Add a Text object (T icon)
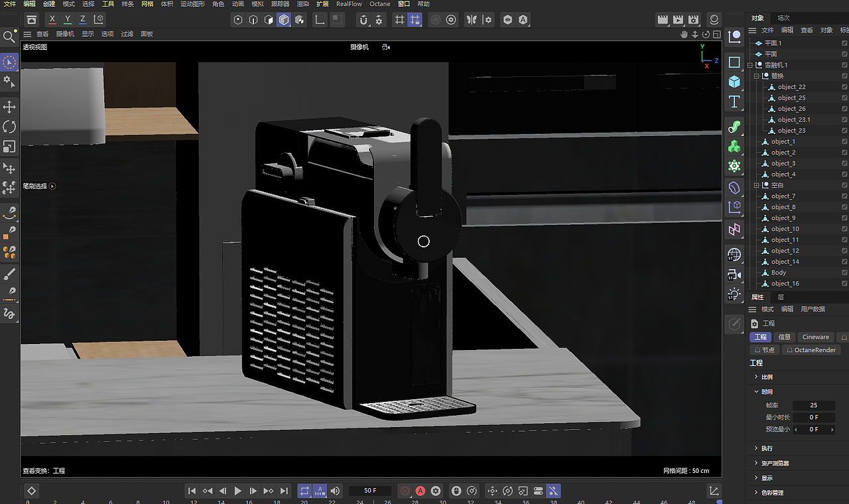The height and width of the screenshot is (504, 849). click(x=734, y=101)
